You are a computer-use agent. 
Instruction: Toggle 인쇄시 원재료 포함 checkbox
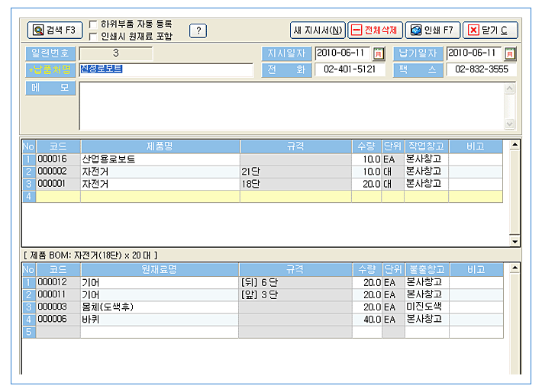(x=92, y=37)
